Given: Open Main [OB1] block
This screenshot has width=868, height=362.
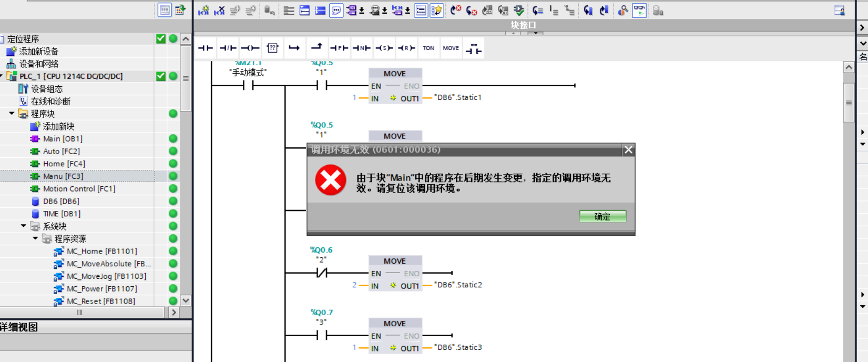Looking at the screenshot, I should [x=62, y=139].
